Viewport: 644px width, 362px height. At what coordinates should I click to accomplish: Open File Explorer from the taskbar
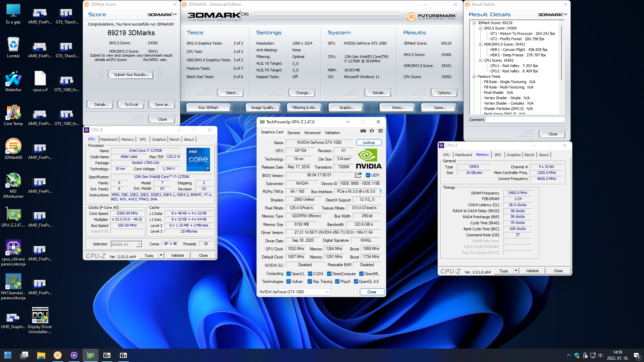41,355
